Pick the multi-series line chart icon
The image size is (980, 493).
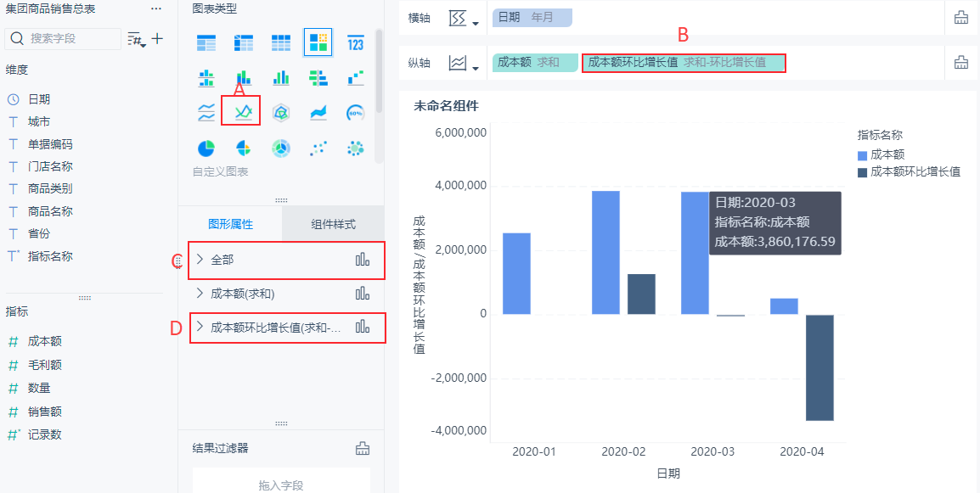(x=243, y=113)
